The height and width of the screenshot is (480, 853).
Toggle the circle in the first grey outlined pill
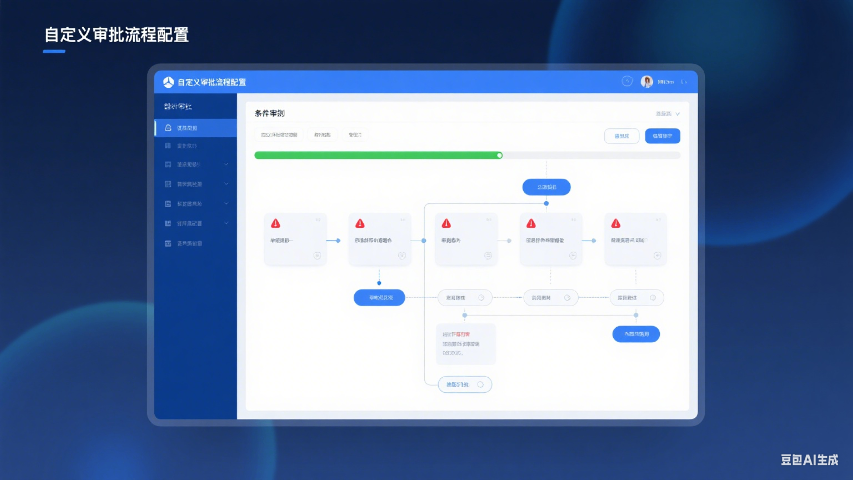pos(481,298)
